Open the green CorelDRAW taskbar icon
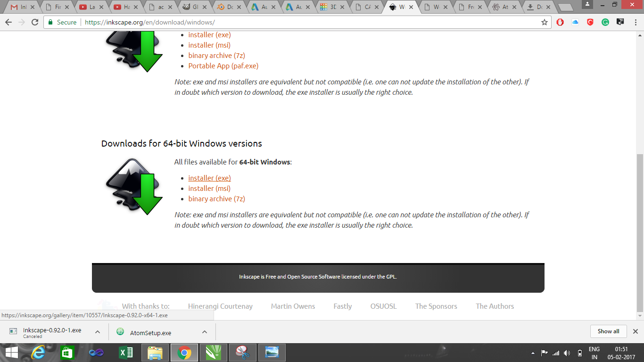The height and width of the screenshot is (362, 644). [213, 353]
